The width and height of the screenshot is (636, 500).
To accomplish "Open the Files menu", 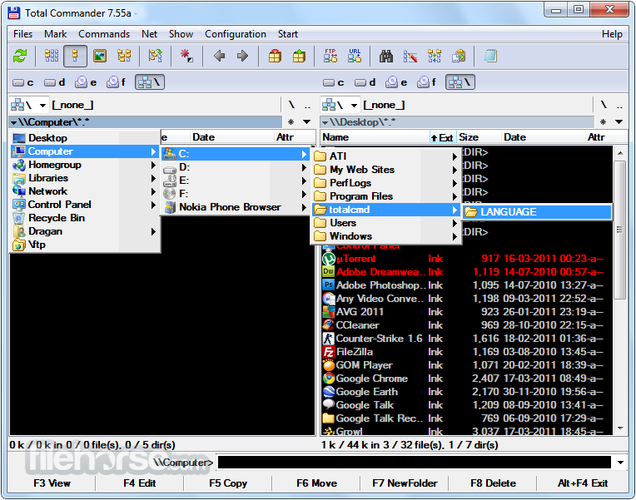I will pos(23,34).
